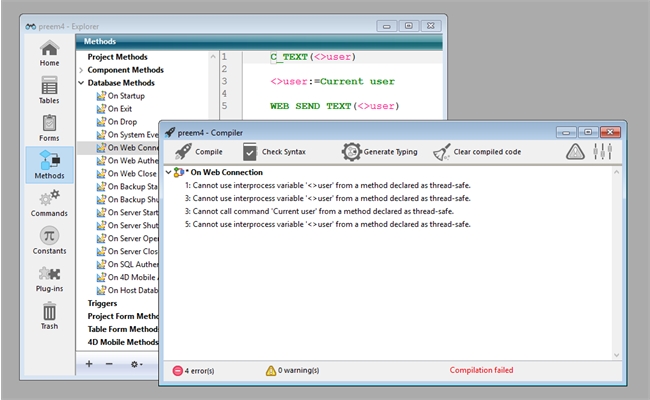Image resolution: width=650 pixels, height=400 pixels.
Task: Select the On Startup database method
Action: pyautogui.click(x=126, y=96)
